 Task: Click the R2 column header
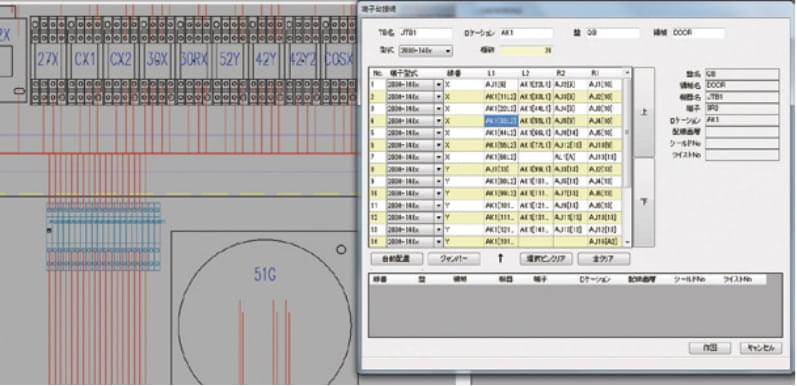point(570,73)
